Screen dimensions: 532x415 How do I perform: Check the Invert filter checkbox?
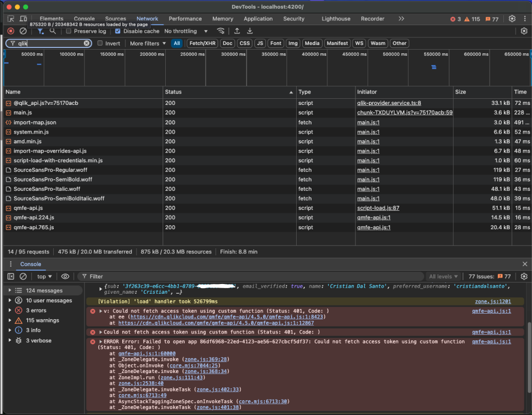[100, 43]
